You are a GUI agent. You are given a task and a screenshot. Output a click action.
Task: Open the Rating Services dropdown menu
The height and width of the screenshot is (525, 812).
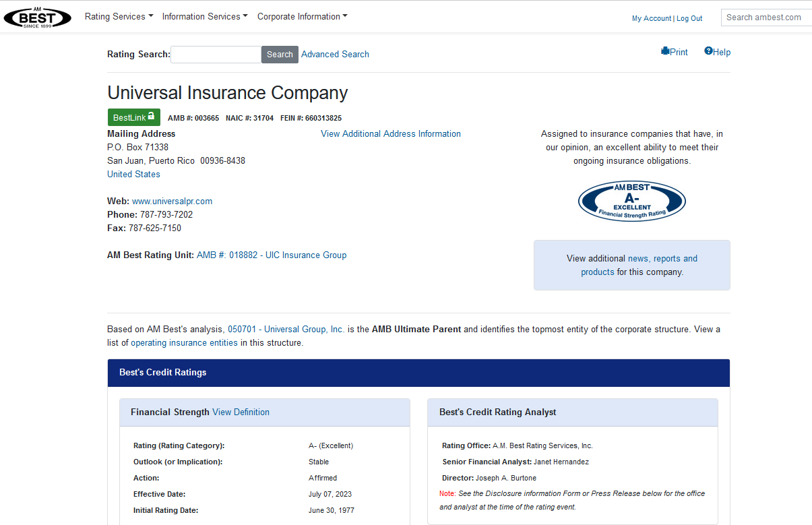(x=119, y=16)
